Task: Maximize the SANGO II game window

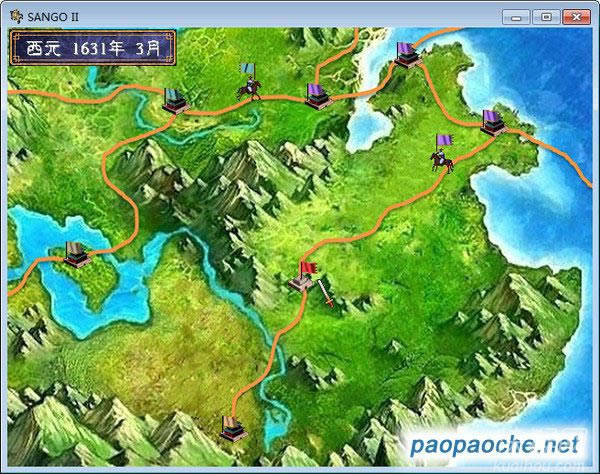Action: pyautogui.click(x=545, y=15)
